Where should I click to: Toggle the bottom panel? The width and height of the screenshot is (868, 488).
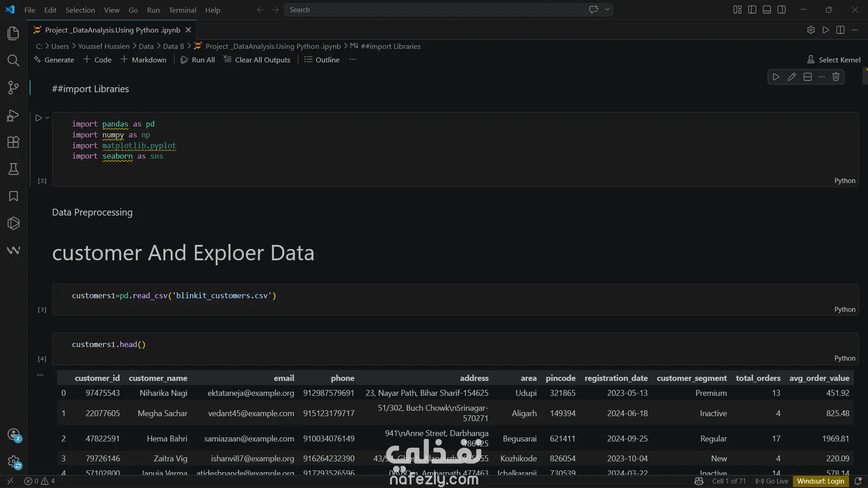pyautogui.click(x=767, y=9)
